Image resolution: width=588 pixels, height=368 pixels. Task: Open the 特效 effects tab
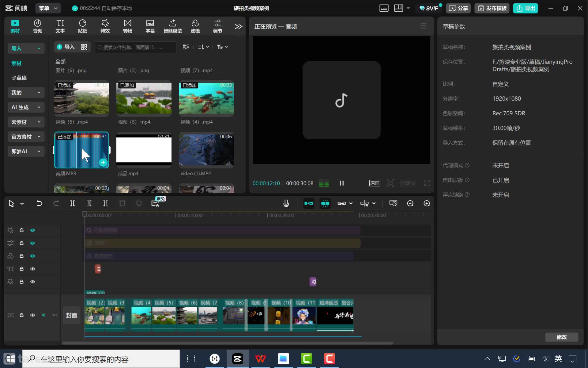(x=105, y=26)
